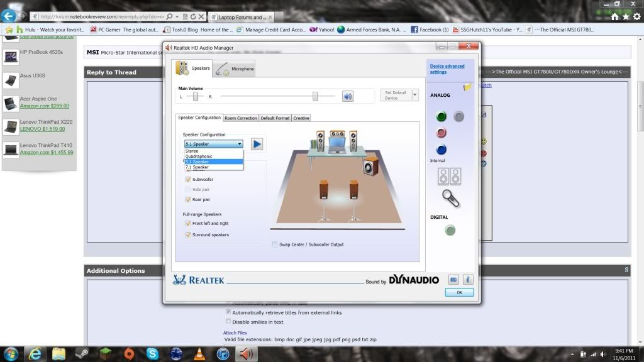The image size is (644, 362).
Task: Open the information icon beside Dynaudio
Action: tap(468, 280)
